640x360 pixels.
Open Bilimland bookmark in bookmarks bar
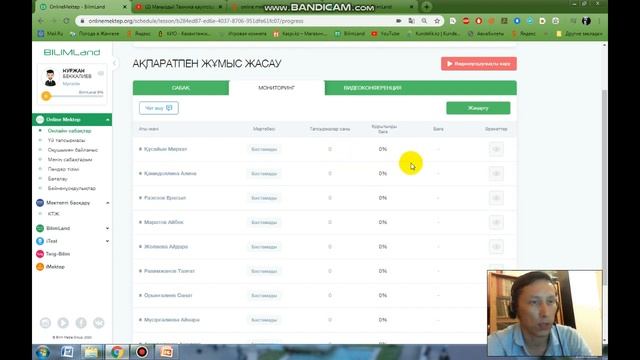350,34
